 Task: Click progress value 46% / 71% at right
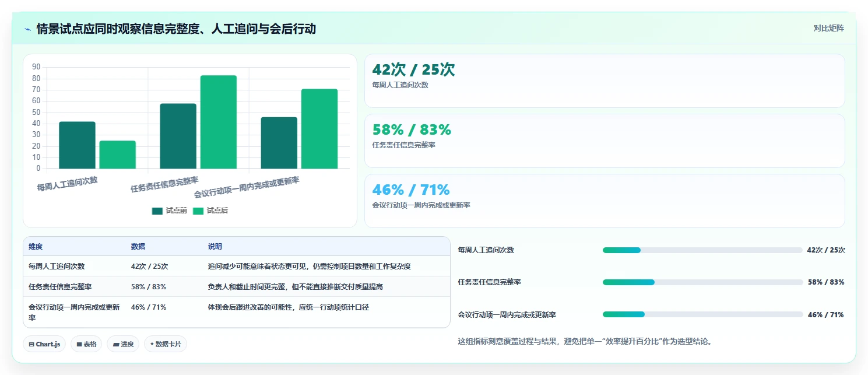click(x=826, y=314)
